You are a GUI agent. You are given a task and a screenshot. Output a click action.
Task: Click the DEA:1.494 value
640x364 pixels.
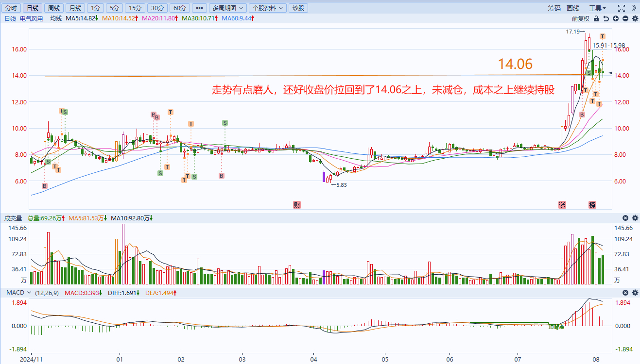[x=161, y=293]
